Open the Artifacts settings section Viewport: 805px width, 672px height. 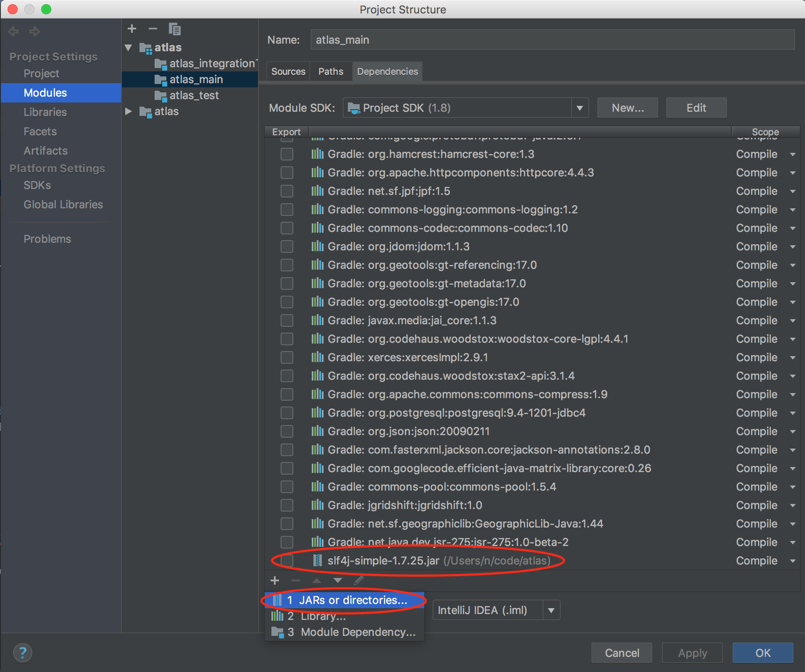point(45,151)
